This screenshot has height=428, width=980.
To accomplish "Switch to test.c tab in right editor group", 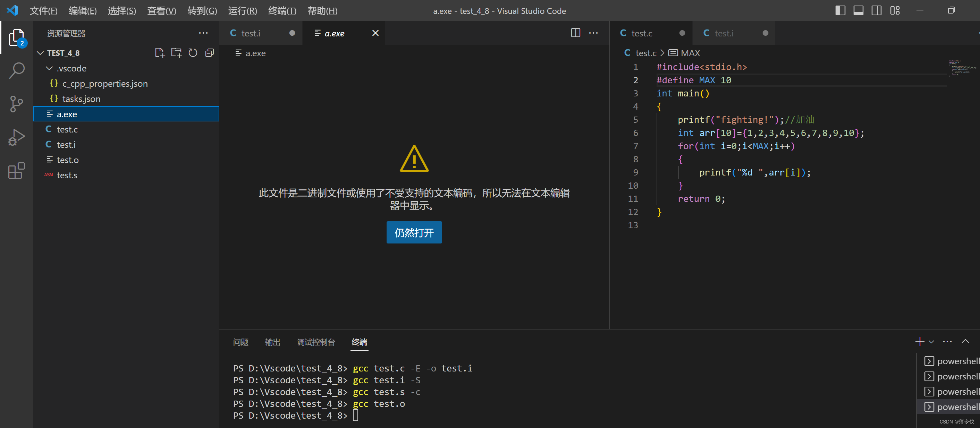I will pos(651,33).
